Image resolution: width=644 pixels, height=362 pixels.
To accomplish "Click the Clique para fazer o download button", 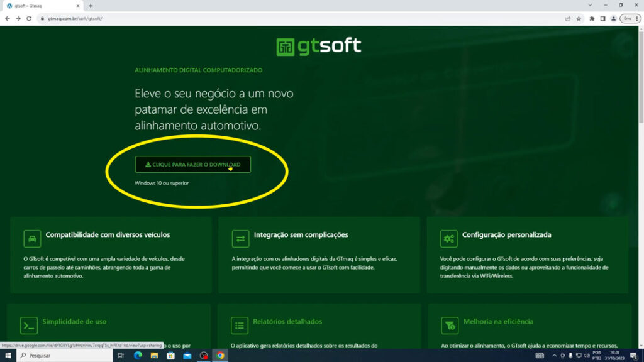I will (x=192, y=165).
